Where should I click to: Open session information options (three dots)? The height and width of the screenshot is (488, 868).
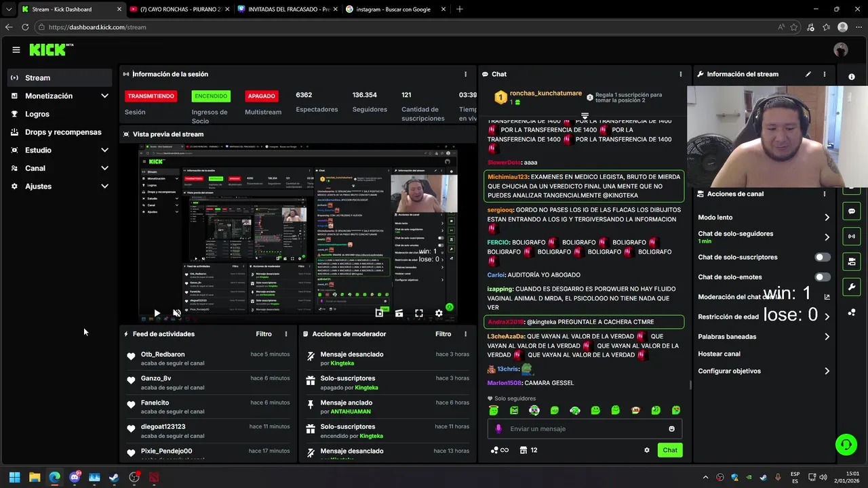(x=465, y=74)
